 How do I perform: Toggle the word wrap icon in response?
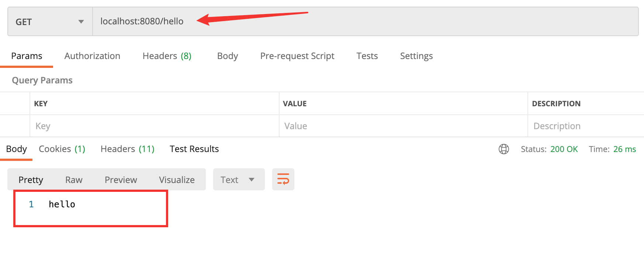coord(283,179)
